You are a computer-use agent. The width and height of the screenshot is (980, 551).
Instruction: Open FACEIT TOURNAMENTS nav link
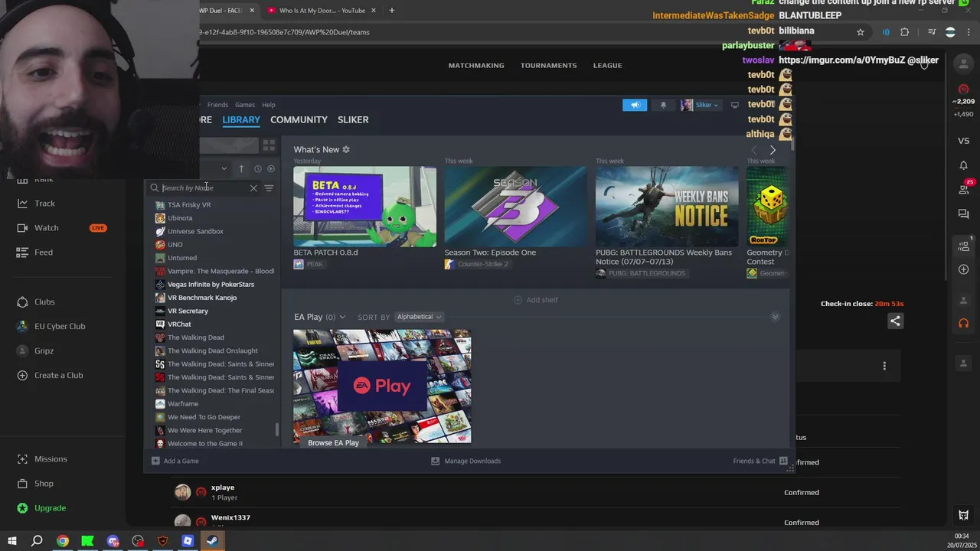click(x=549, y=65)
